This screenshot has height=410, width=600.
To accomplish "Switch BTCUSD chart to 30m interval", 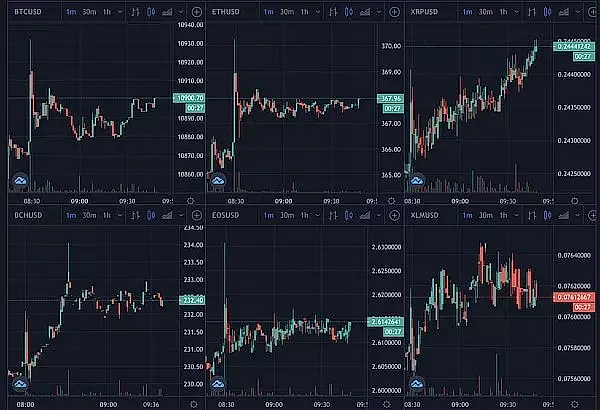I will click(90, 12).
